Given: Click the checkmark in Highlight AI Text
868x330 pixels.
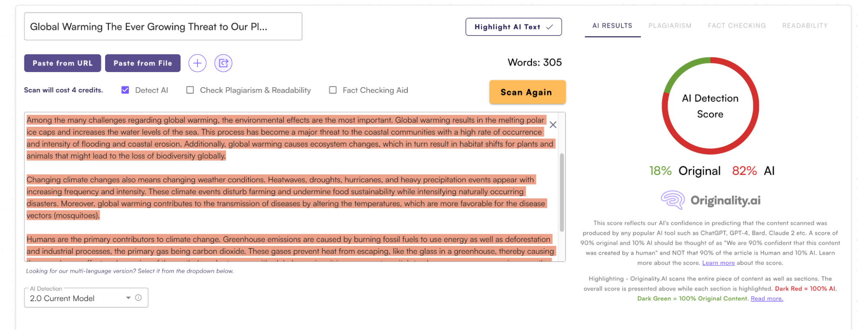Looking at the screenshot, I should pos(550,27).
